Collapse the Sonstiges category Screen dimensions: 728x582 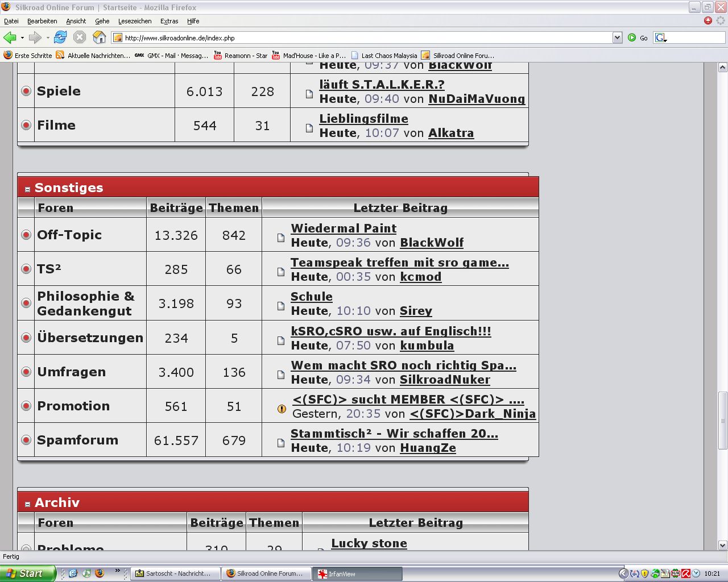tap(27, 189)
